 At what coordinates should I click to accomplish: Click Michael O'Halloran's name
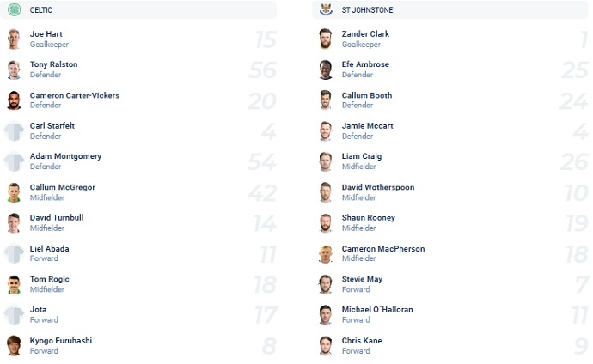377,310
